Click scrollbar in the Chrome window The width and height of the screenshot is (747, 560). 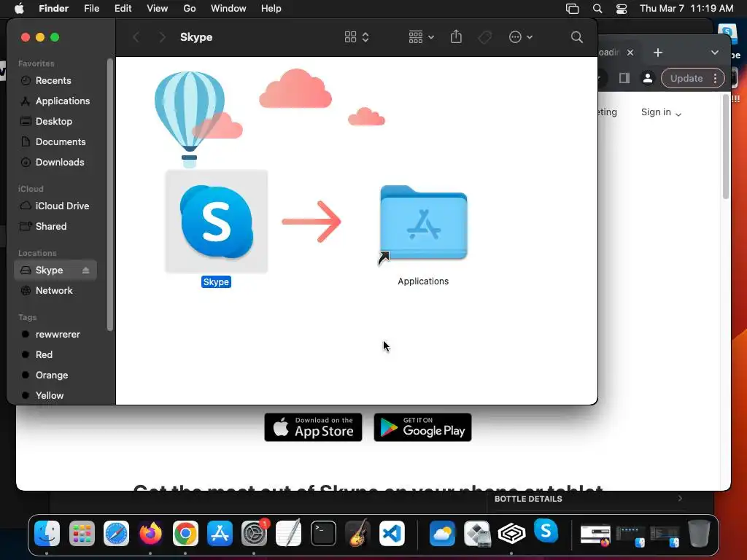(726, 147)
